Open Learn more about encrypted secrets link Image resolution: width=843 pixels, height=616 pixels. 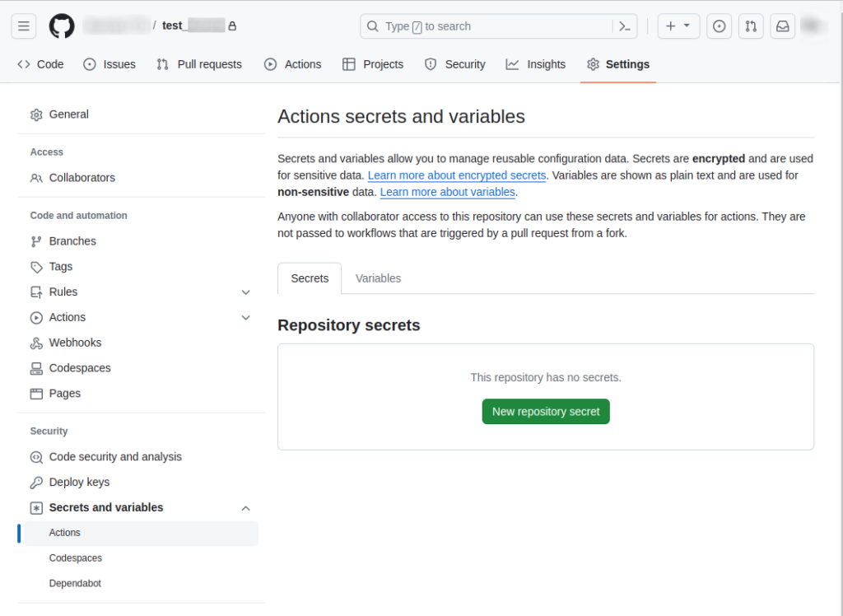point(457,175)
